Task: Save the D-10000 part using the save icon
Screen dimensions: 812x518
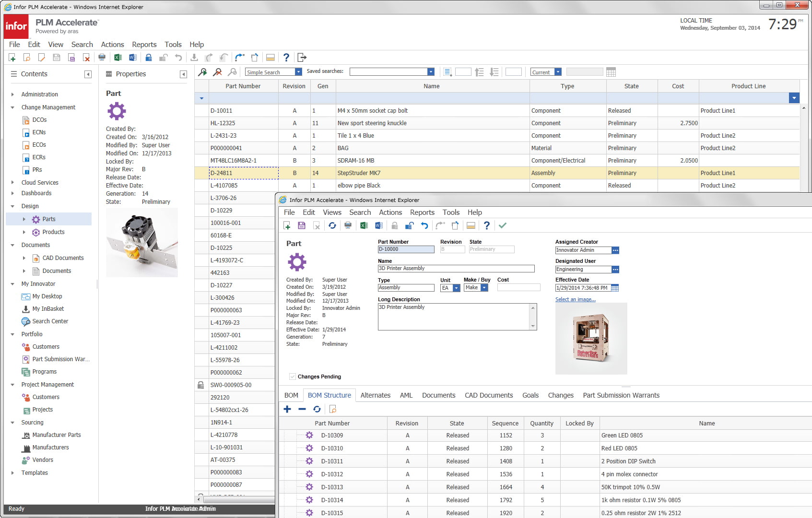Action: [302, 225]
